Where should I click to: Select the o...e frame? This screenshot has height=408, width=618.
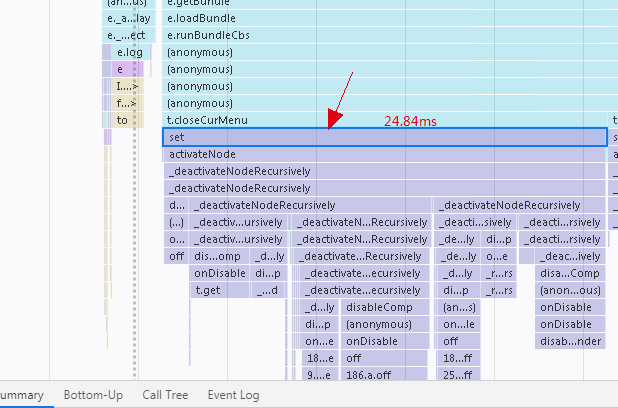pyautogui.click(x=499, y=257)
